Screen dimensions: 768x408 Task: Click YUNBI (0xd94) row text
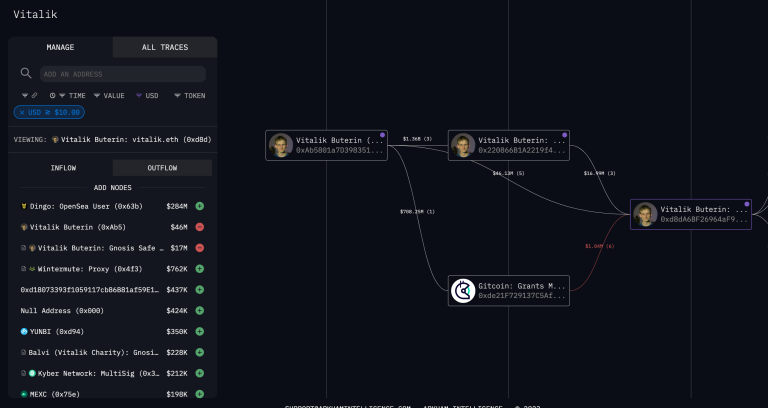point(57,332)
